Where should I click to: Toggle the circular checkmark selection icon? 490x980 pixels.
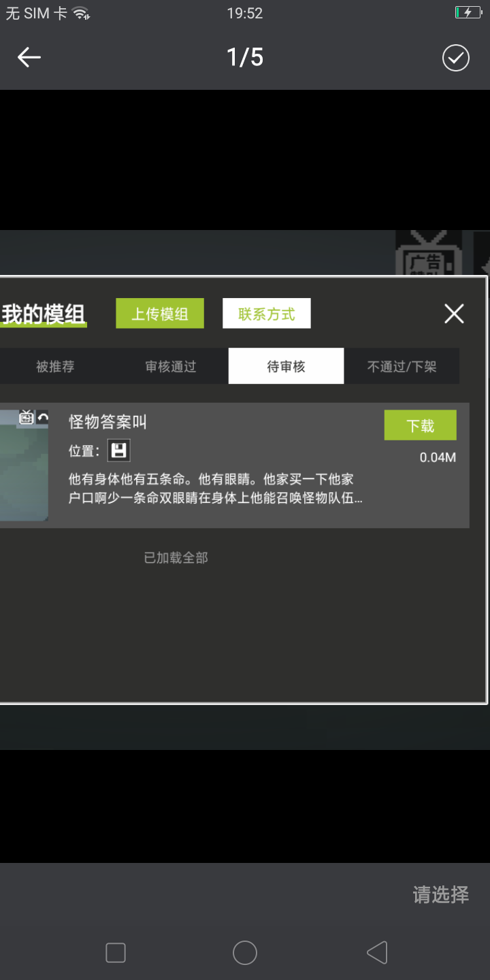point(456,58)
